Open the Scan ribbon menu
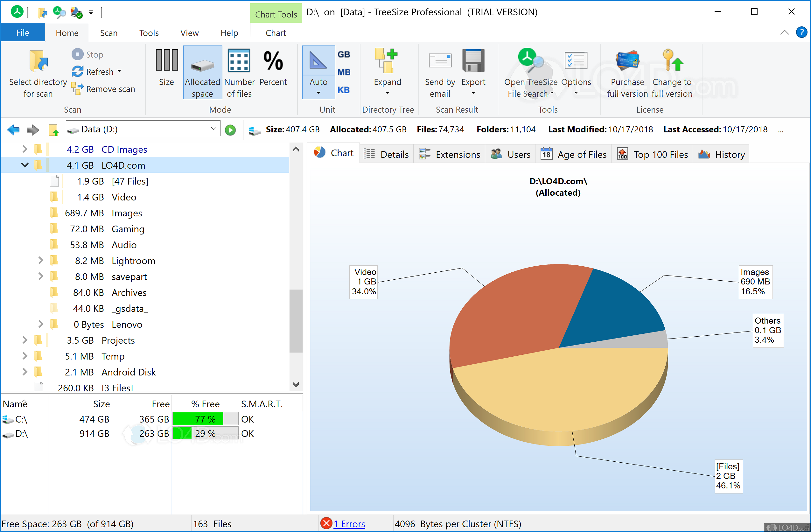The width and height of the screenshot is (811, 532). tap(109, 32)
